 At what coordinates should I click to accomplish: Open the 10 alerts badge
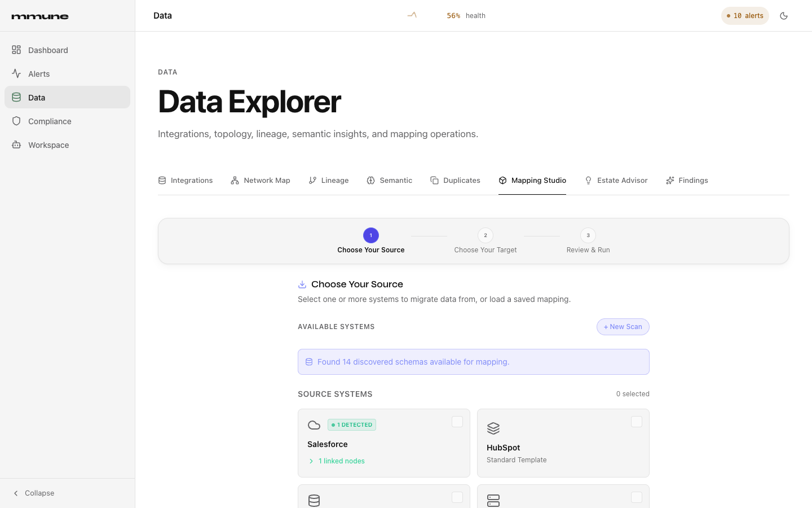click(x=745, y=16)
